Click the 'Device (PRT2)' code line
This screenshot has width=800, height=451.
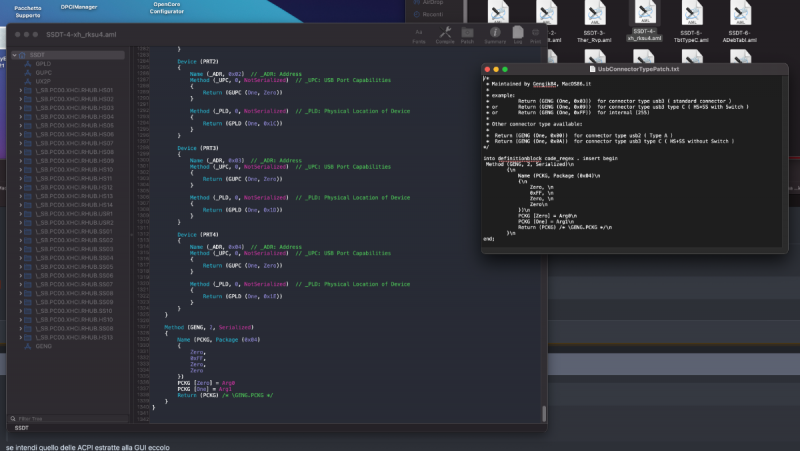tap(198, 61)
